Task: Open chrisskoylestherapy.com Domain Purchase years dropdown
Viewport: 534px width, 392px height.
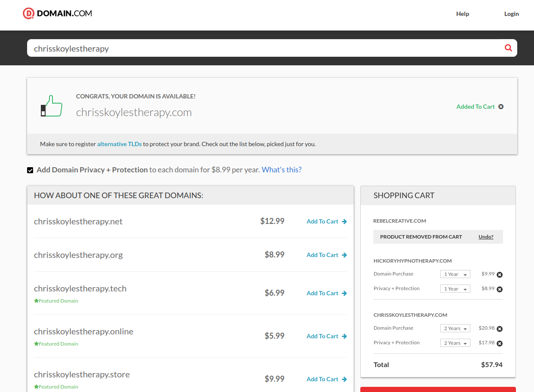Action: [455, 328]
